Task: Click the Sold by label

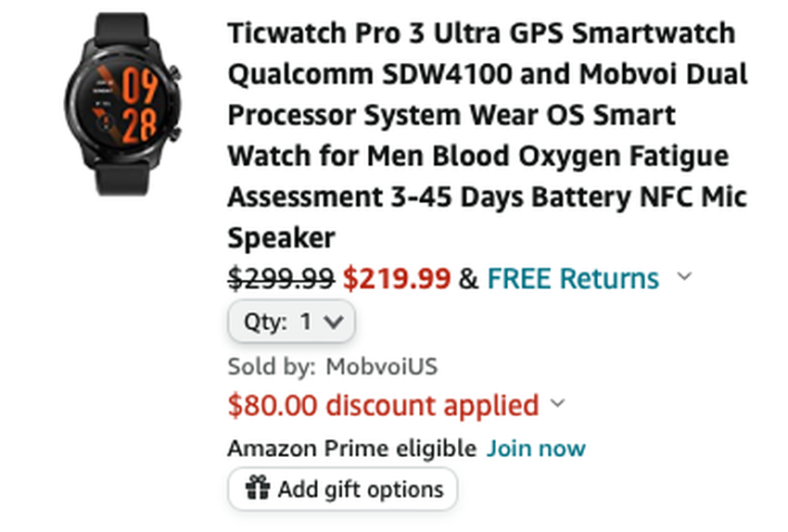Action: pyautogui.click(x=272, y=367)
